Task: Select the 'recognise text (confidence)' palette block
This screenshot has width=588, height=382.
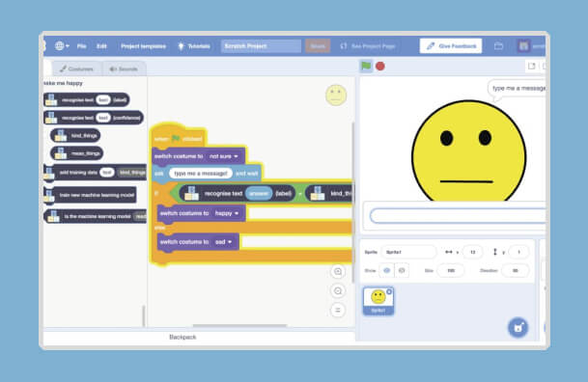Action: [94, 118]
